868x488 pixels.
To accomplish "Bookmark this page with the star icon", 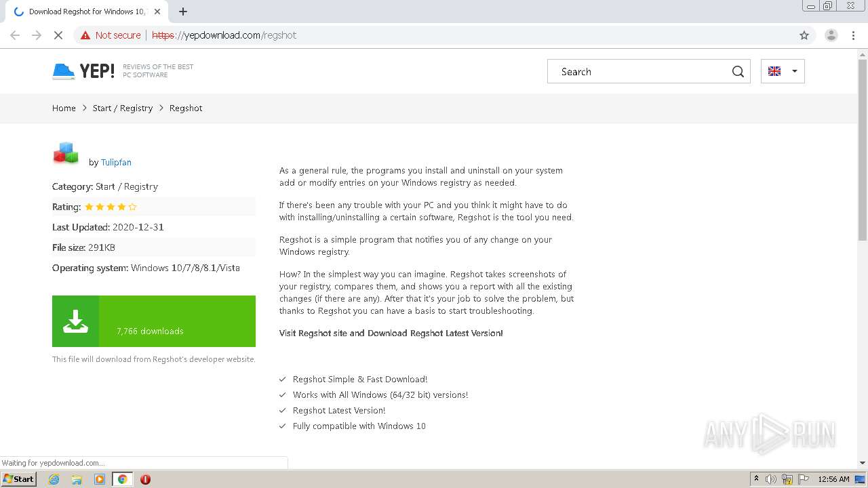I will coord(804,35).
